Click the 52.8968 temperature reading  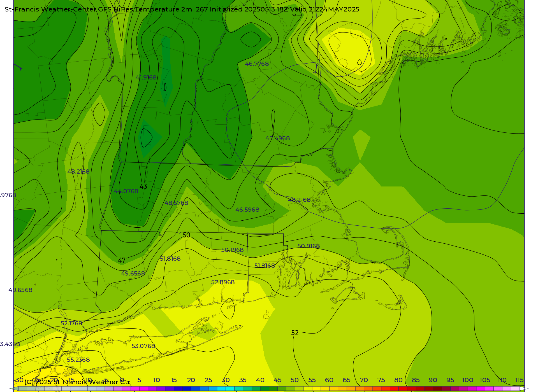[223, 282]
